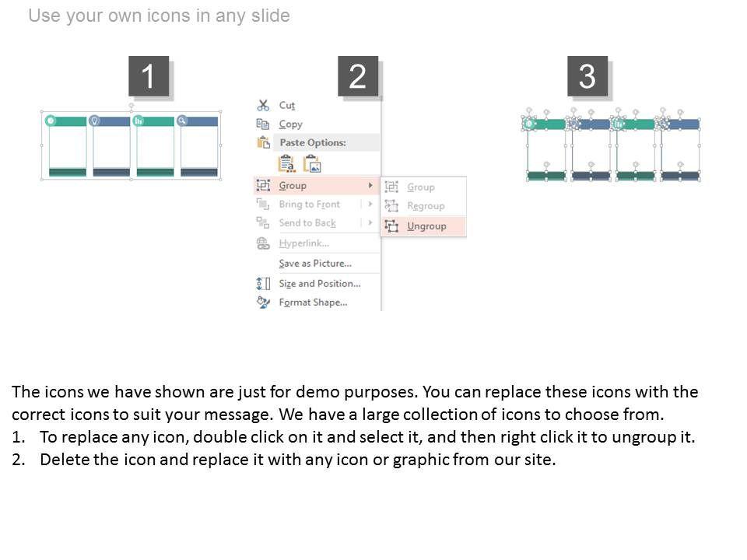
Task: Select the bar chart icon in diagram 1
Action: [x=139, y=121]
